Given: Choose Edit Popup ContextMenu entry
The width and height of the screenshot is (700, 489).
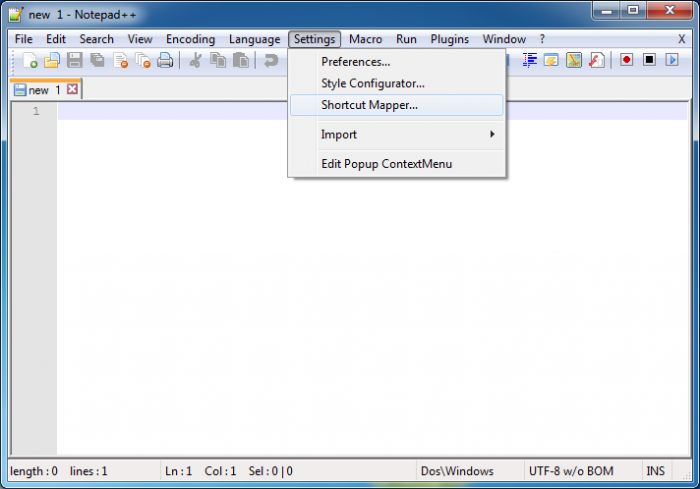Looking at the screenshot, I should click(396, 164).
